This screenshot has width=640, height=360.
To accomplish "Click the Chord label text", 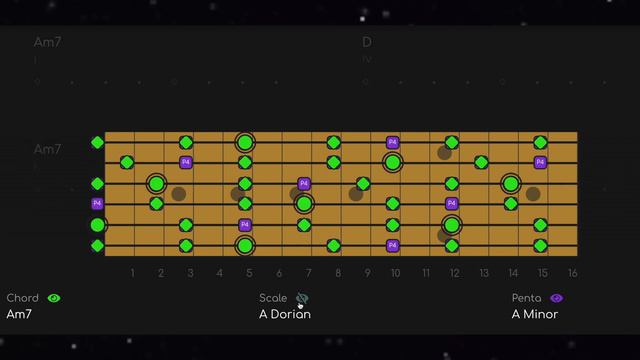I will pos(22,298).
